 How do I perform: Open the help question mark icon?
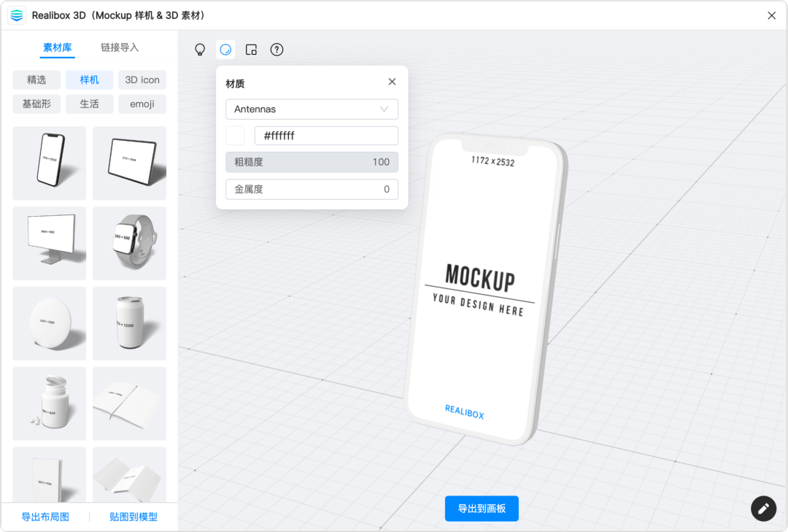[277, 50]
